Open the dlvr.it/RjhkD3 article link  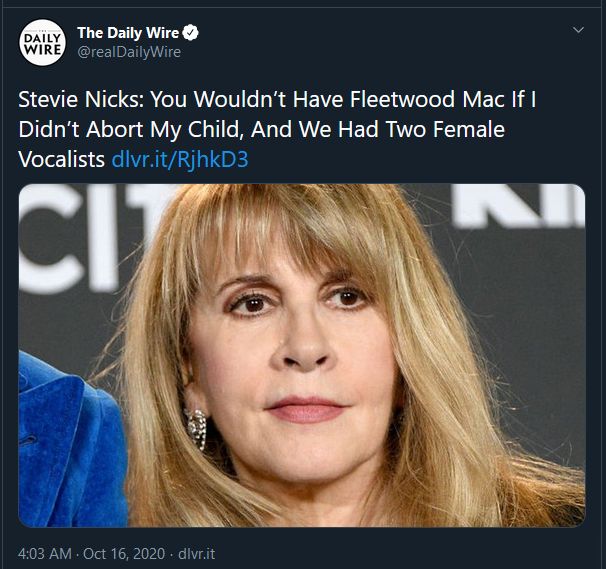click(195, 159)
